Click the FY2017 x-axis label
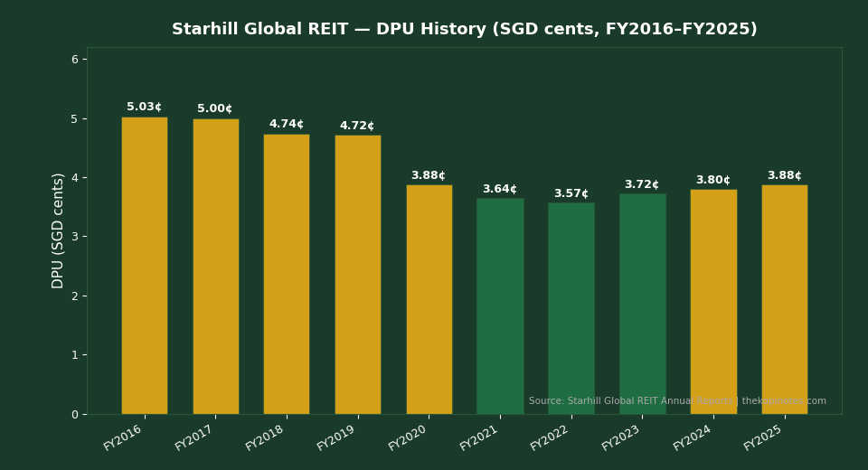The image size is (868, 470). (x=194, y=437)
